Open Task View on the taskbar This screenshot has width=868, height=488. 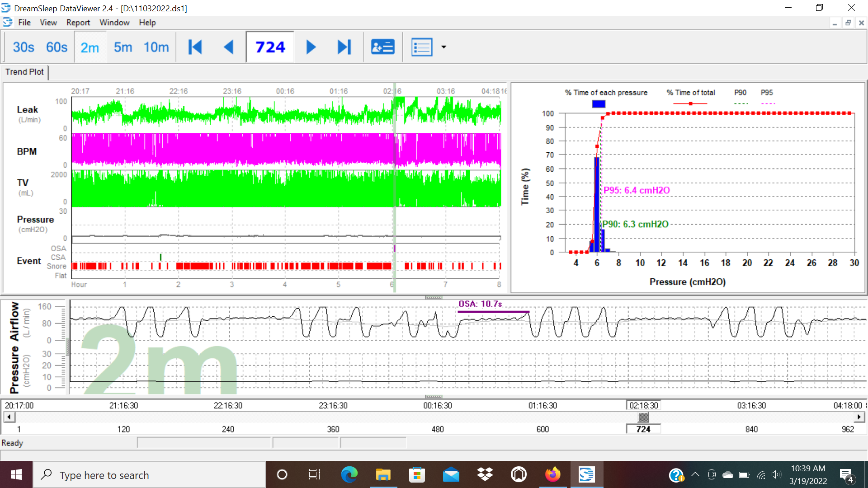point(315,474)
